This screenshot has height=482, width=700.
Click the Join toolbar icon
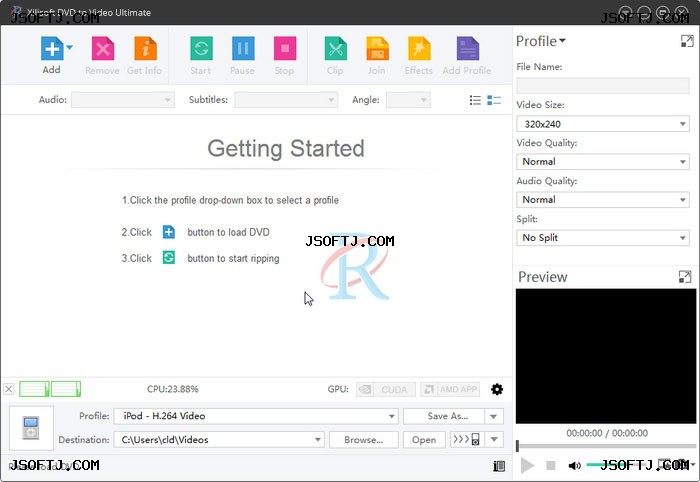377,48
